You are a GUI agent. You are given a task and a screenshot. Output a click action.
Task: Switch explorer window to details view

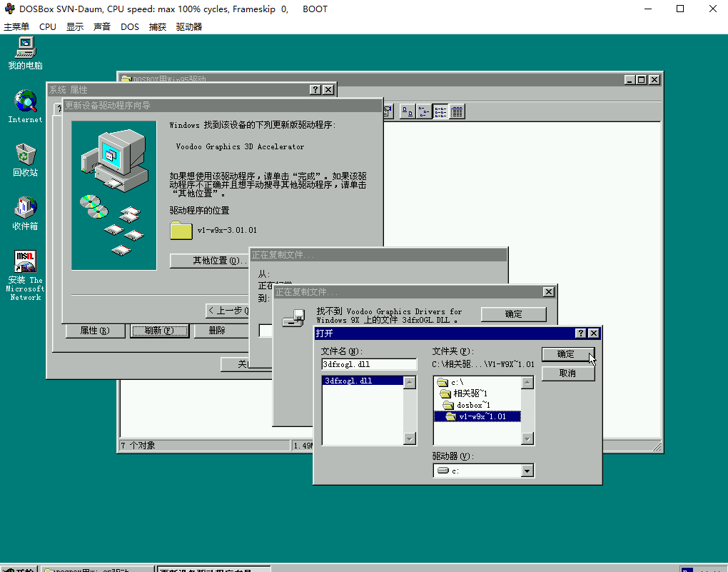(x=457, y=111)
